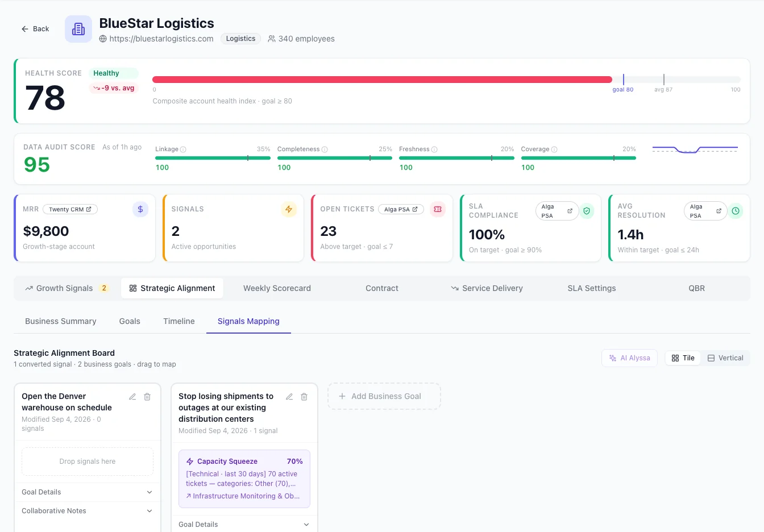Delete the Stop losing shipments goal
The width and height of the screenshot is (764, 532).
pos(304,397)
